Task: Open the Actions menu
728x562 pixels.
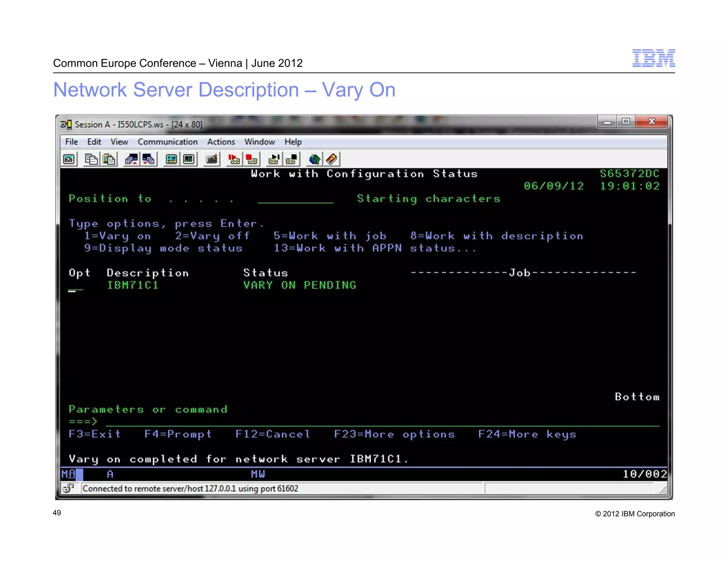Action: pos(221,142)
